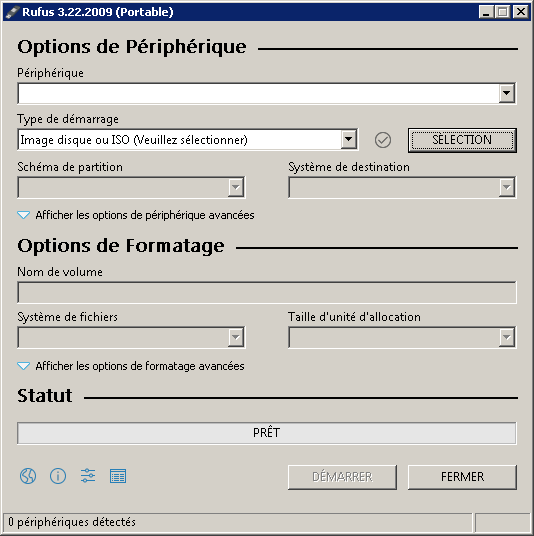This screenshot has height=536, width=534.
Task: Click the SÉLECTION button
Action: pos(462,140)
